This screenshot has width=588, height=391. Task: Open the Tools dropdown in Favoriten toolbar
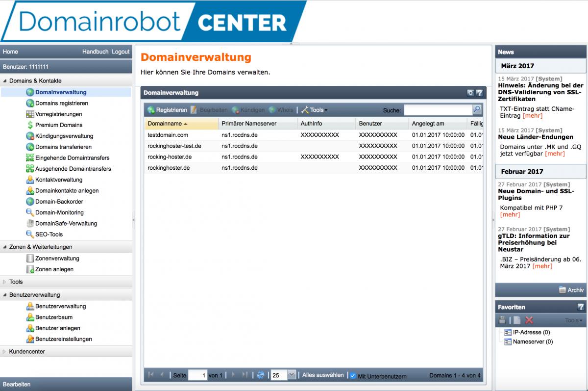pos(574,320)
